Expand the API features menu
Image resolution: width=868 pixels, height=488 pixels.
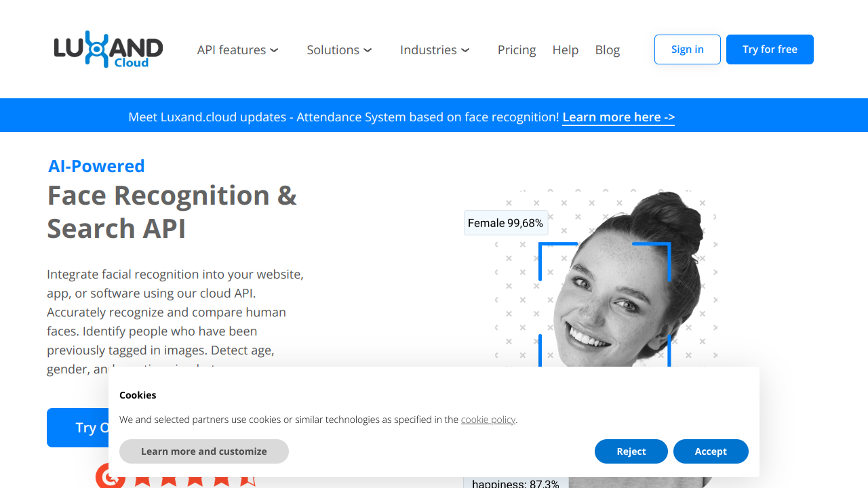[x=237, y=50]
